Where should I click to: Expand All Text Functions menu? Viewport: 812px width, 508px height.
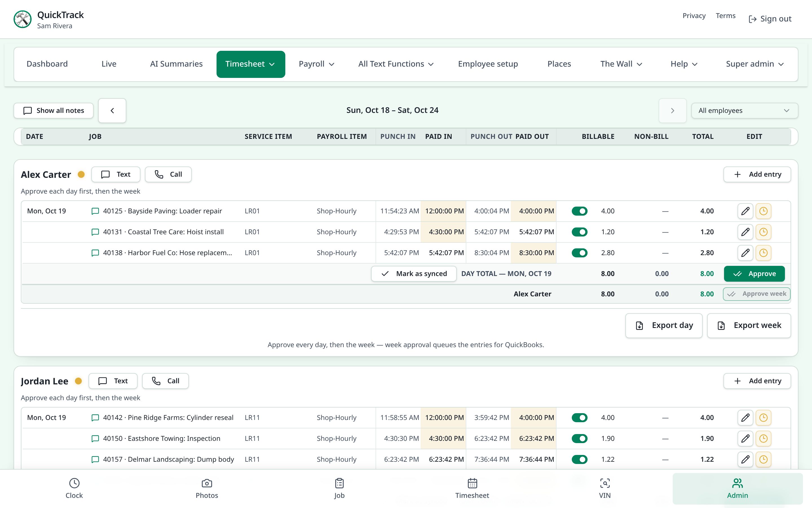pos(396,64)
